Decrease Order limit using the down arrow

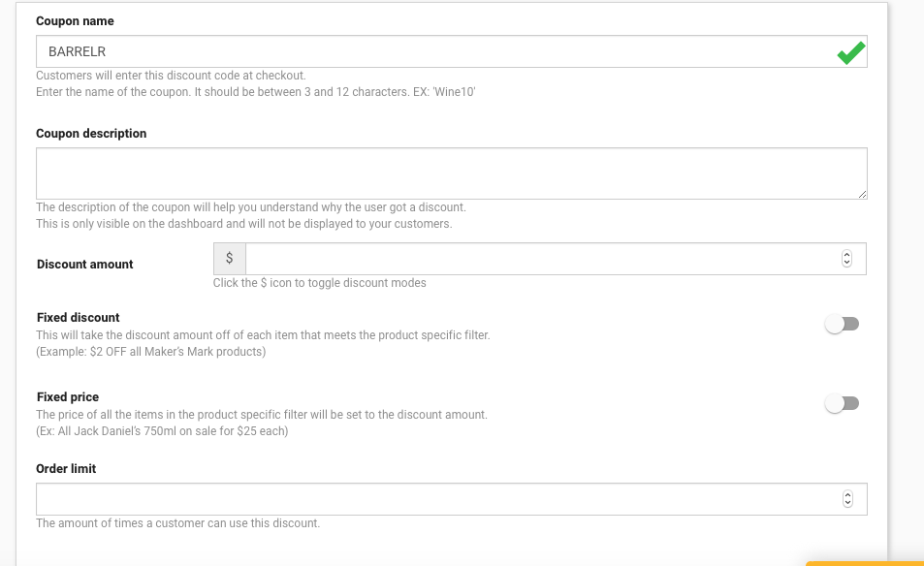847,503
